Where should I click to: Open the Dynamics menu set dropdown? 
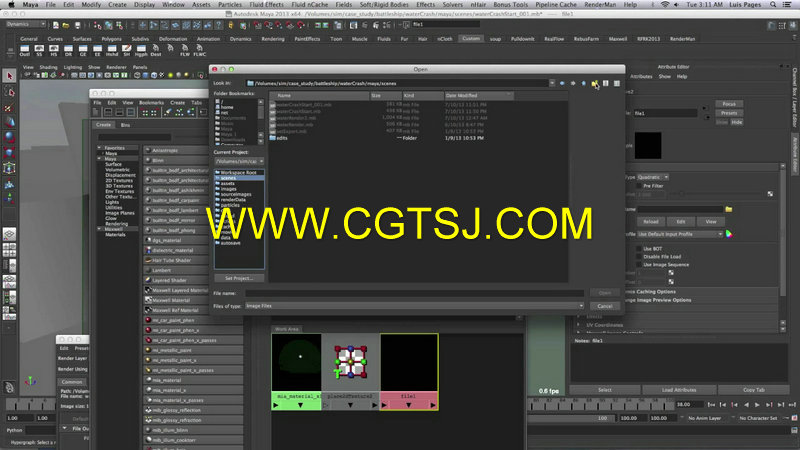click(x=26, y=24)
